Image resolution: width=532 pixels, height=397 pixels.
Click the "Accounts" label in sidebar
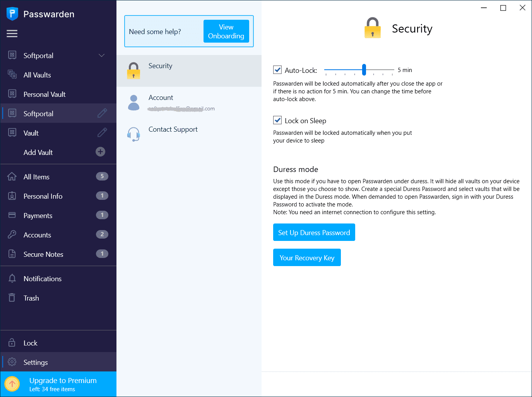[x=37, y=235]
